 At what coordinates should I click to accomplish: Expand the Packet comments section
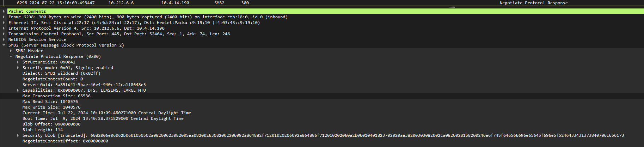(x=4, y=11)
